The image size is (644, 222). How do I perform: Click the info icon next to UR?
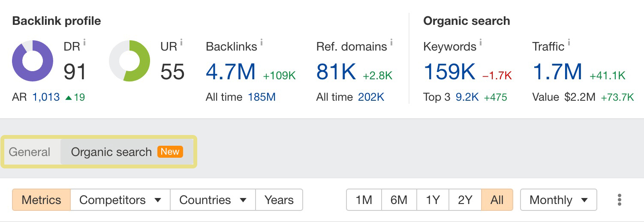[x=181, y=42]
